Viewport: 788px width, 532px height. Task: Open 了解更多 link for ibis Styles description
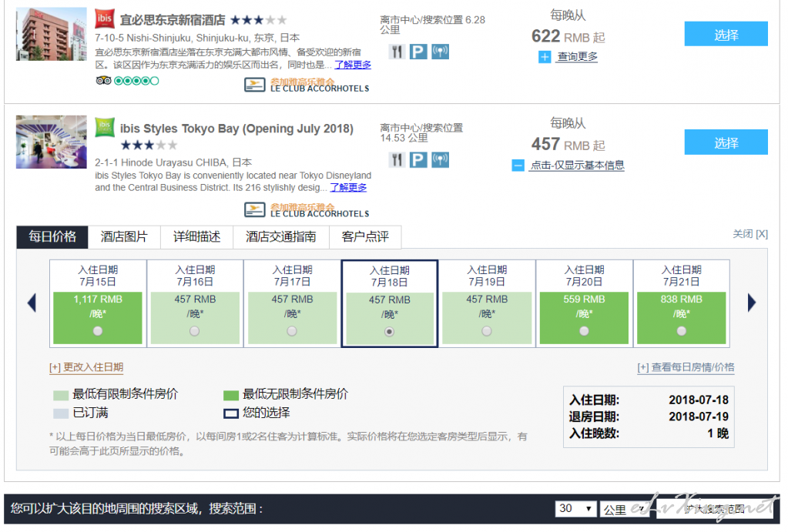tap(348, 187)
